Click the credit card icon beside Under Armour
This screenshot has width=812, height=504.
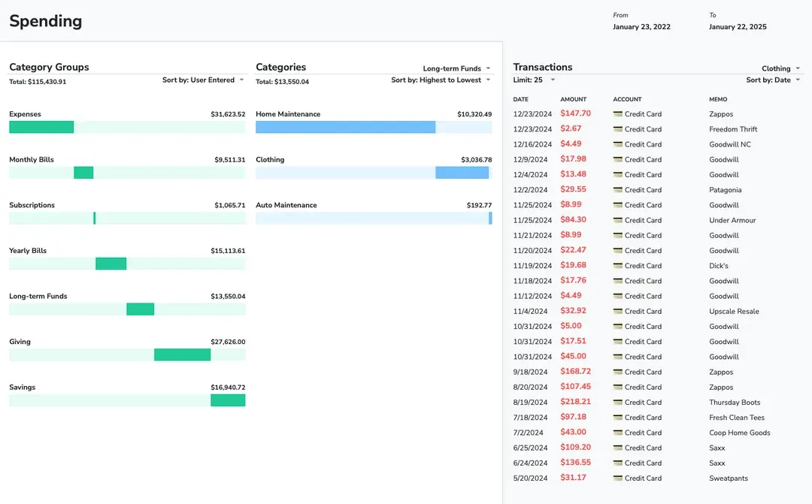tap(618, 220)
